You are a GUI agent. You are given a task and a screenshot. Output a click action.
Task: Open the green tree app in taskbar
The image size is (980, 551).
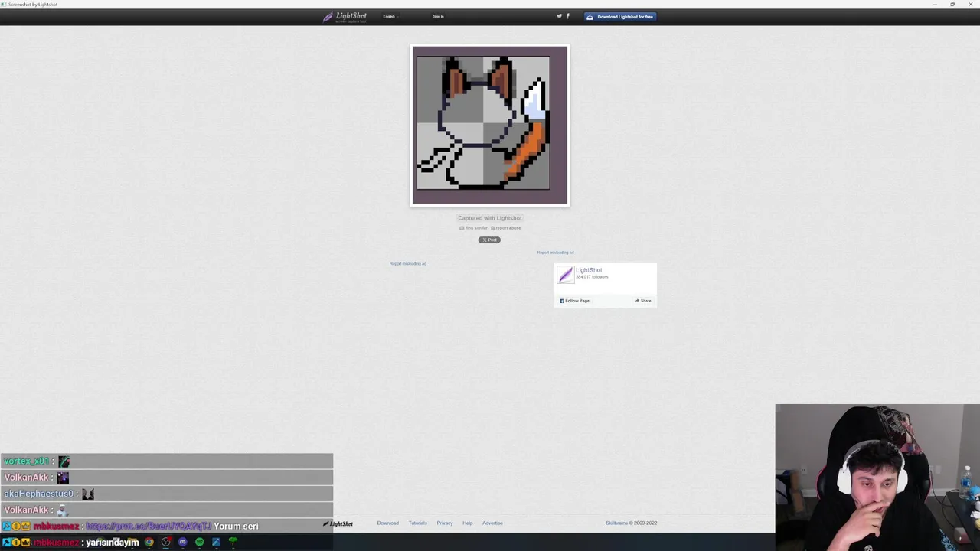tap(233, 543)
